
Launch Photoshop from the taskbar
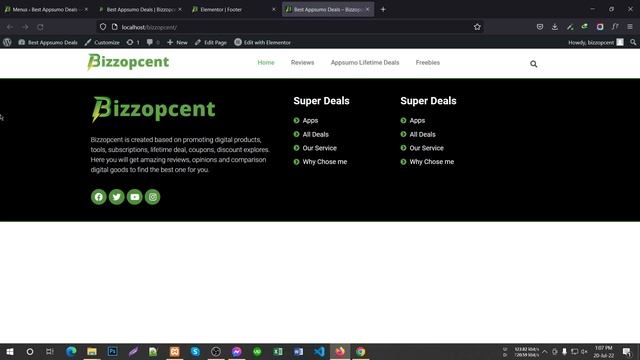(112, 351)
